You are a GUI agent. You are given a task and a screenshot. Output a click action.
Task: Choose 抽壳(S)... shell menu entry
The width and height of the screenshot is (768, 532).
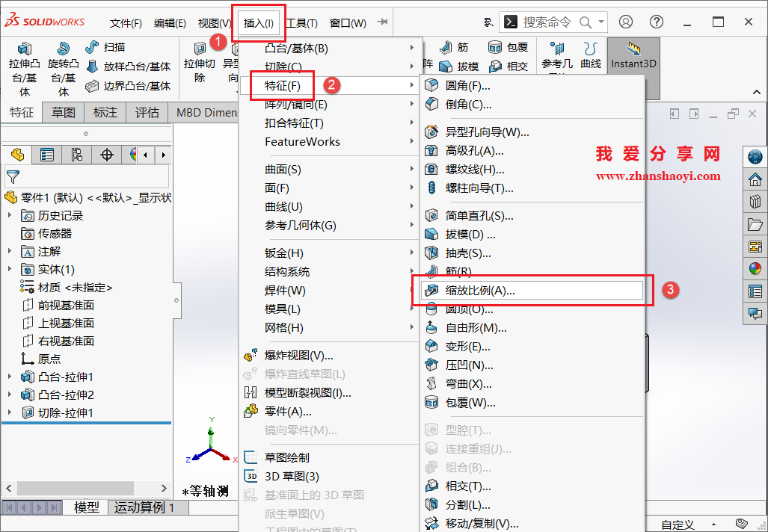[x=532, y=253]
